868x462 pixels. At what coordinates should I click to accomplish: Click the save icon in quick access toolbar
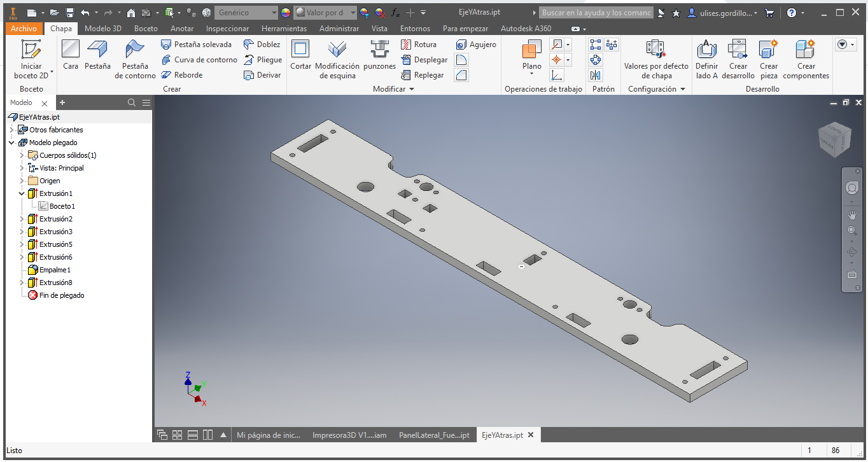pos(70,13)
